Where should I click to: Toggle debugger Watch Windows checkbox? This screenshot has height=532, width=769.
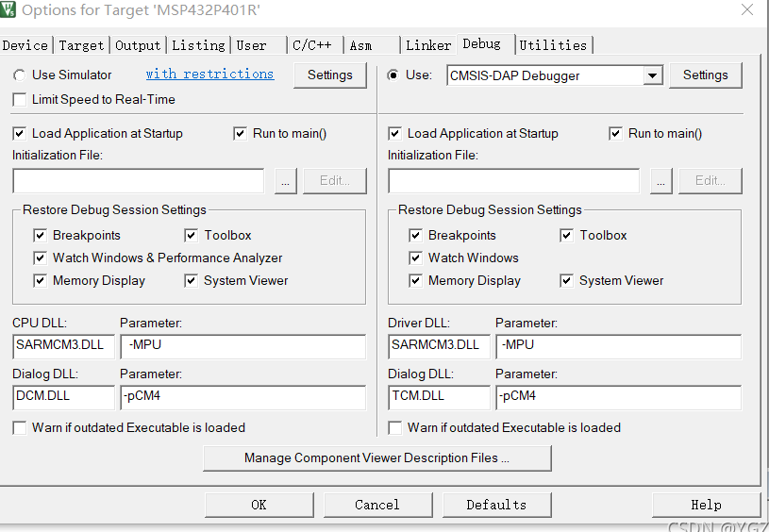[x=416, y=258]
